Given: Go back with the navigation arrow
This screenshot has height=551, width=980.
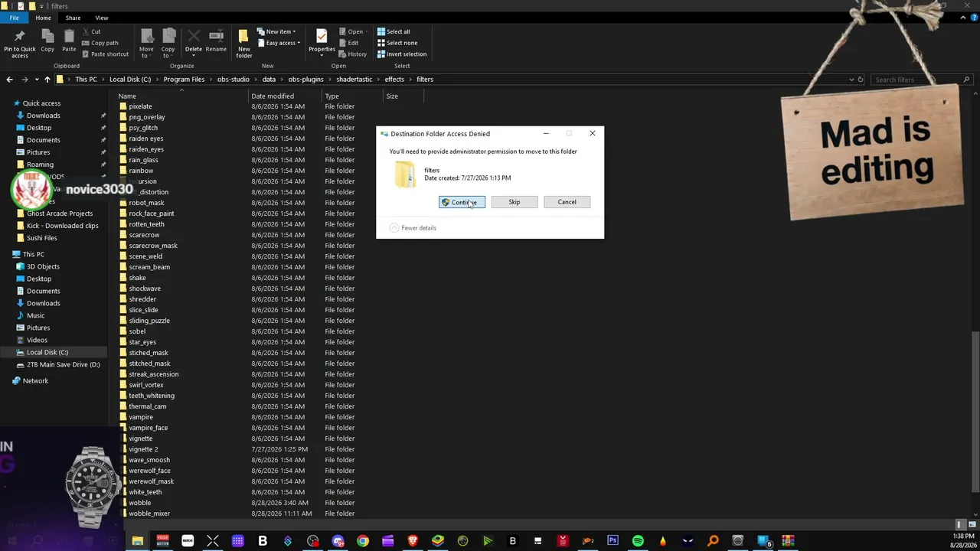Looking at the screenshot, I should (x=9, y=80).
